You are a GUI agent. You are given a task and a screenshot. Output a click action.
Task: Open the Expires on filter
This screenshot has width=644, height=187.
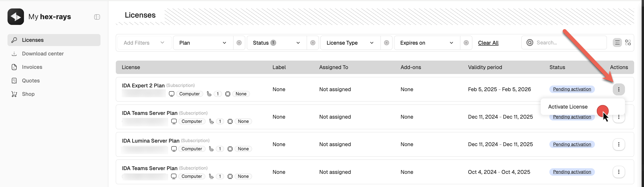click(x=427, y=43)
